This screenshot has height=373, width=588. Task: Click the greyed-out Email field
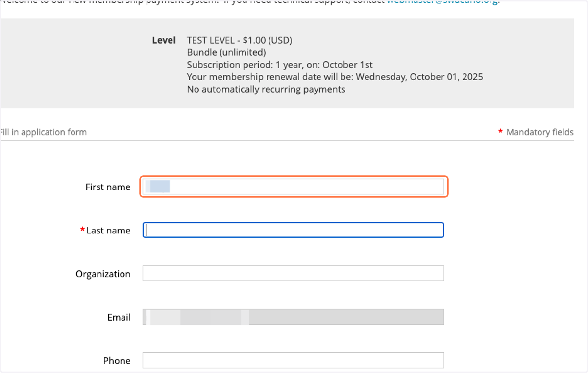[294, 317]
